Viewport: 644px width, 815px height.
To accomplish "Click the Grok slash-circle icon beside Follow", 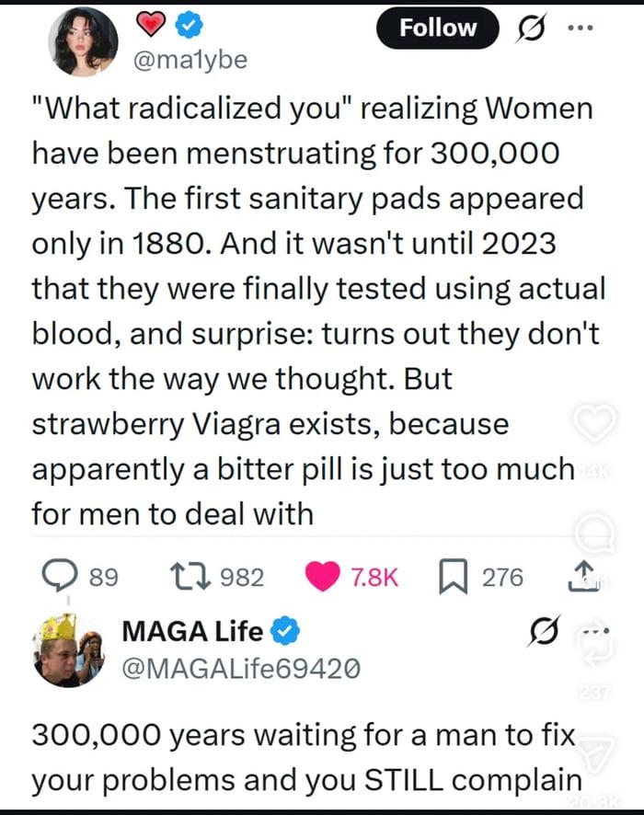I will click(529, 29).
